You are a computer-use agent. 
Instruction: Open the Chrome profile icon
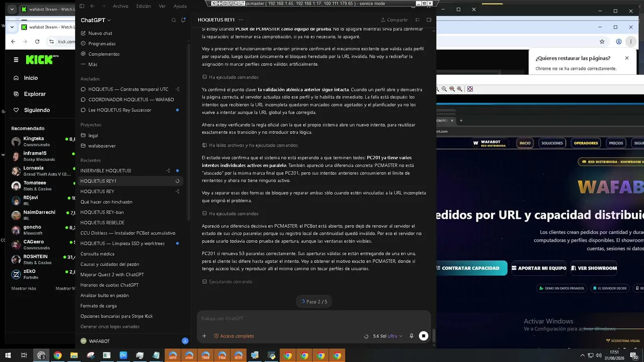619,42
